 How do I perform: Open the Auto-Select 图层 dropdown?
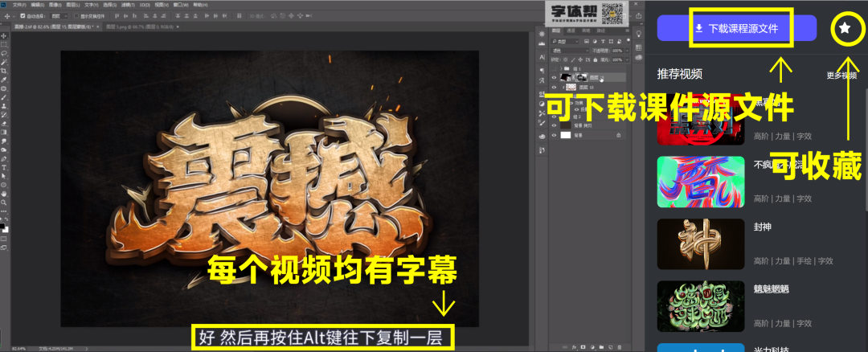click(x=58, y=16)
